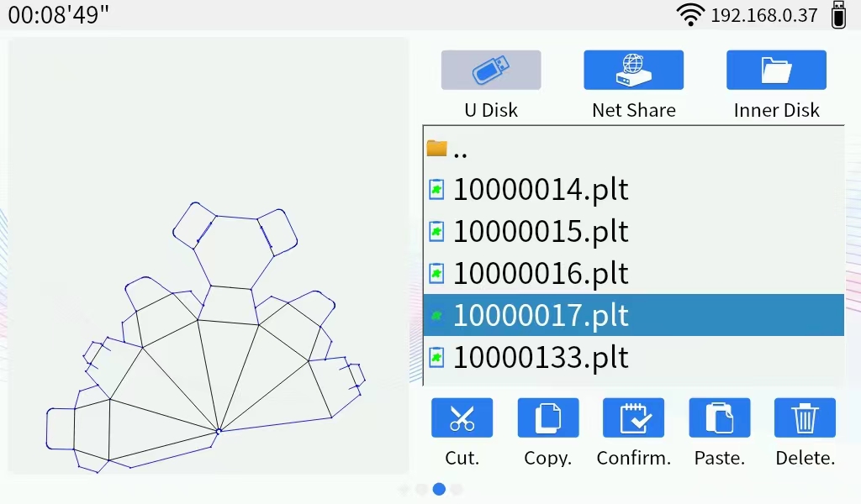Select the U Disk storage icon
This screenshot has height=504, width=861.
(x=491, y=71)
